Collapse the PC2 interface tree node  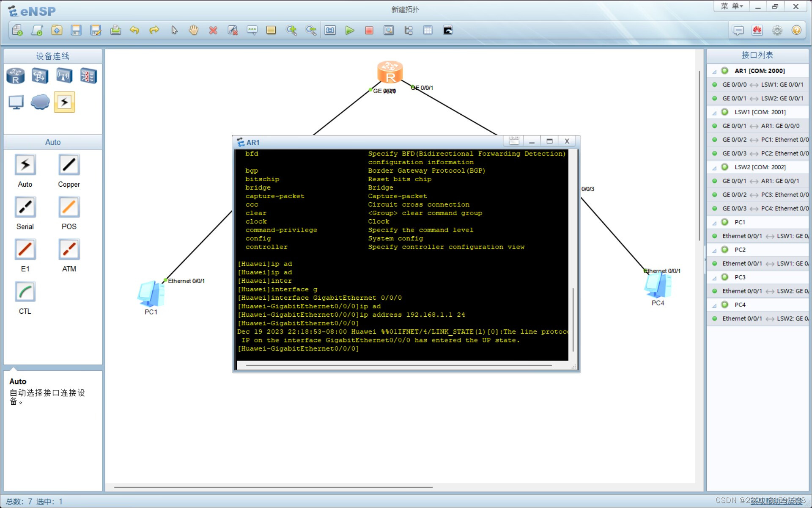click(714, 251)
